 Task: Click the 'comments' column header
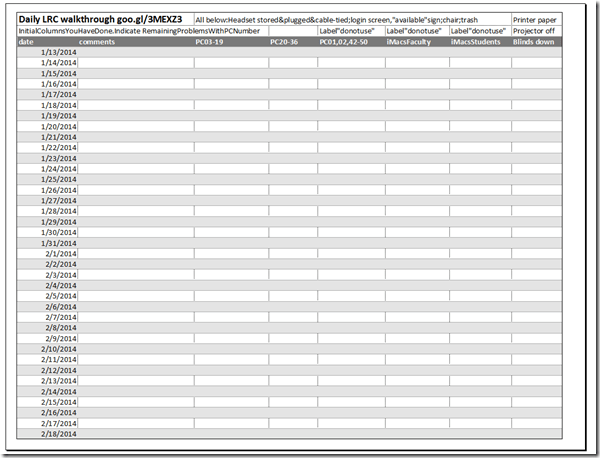(135, 42)
